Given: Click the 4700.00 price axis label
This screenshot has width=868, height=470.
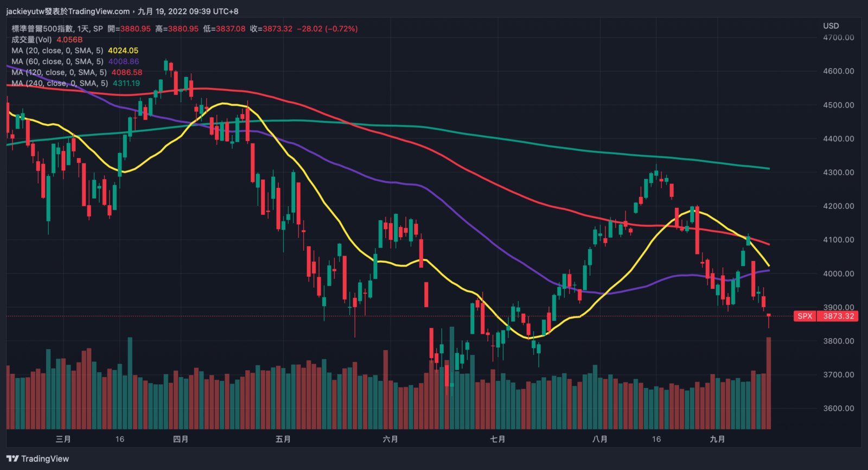Looking at the screenshot, I should (838, 37).
